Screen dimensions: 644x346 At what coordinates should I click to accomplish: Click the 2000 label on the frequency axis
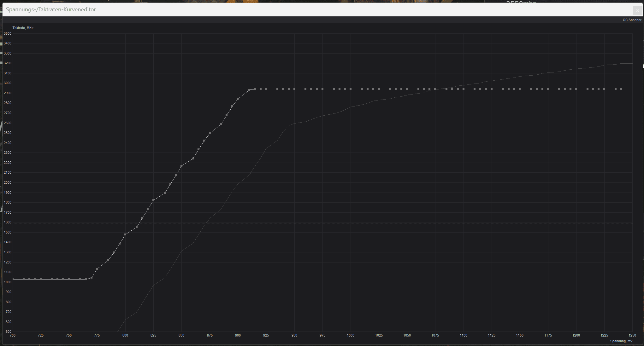click(8, 182)
